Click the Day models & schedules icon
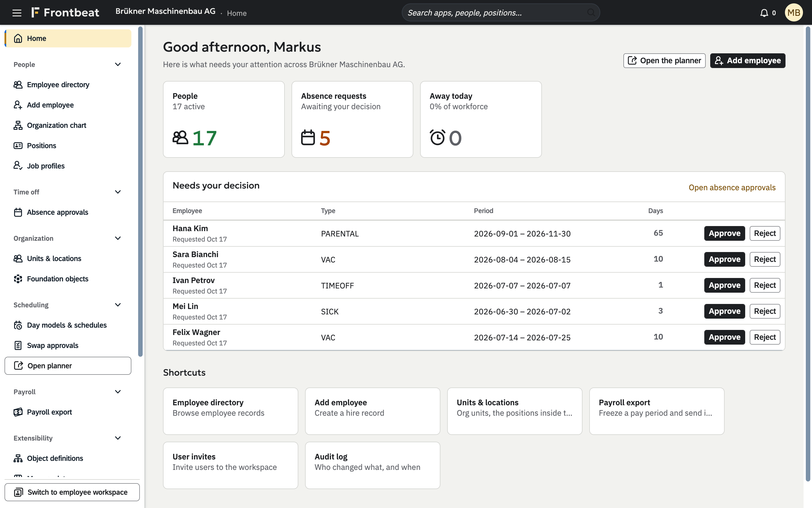Screen dimensions: 812x508 tap(18, 325)
